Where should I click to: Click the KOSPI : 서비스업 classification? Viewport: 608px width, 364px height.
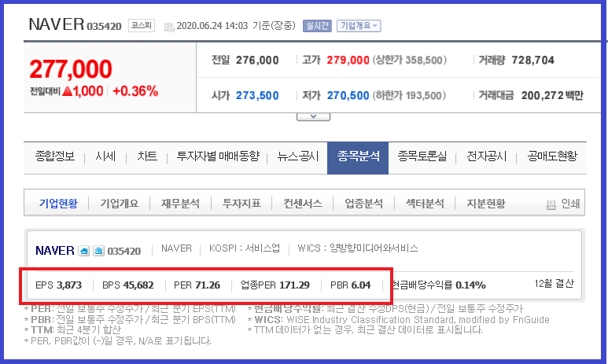coord(245,248)
